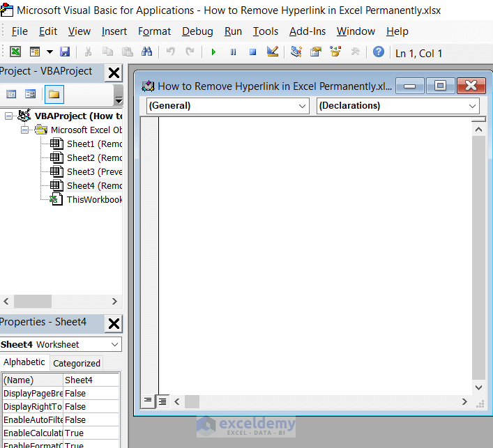Click code window vertical scroll down arrow
Viewport: 493px width, 448px height.
pyautogui.click(x=478, y=387)
